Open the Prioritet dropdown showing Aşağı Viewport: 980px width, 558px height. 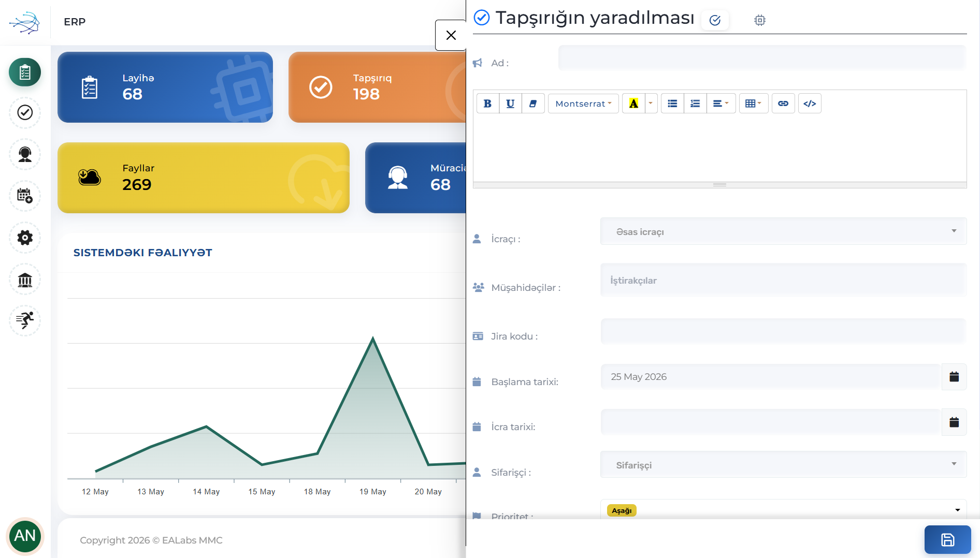pos(783,510)
